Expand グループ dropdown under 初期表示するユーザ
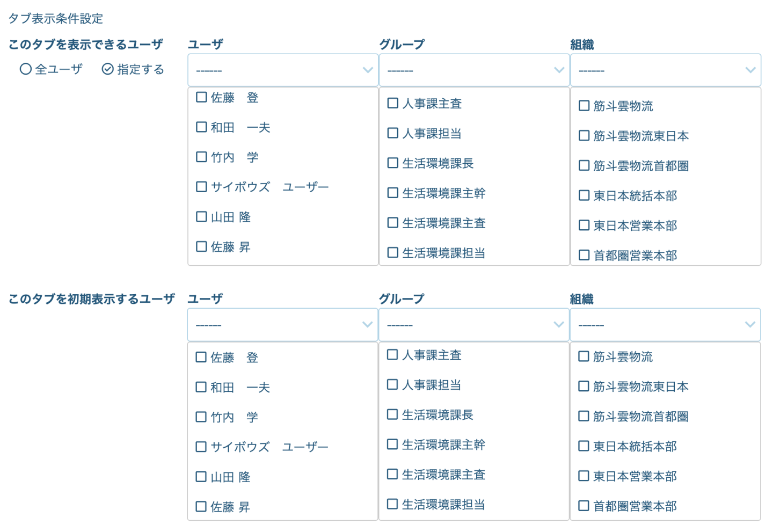Image resolution: width=773 pixels, height=532 pixels. (x=473, y=325)
